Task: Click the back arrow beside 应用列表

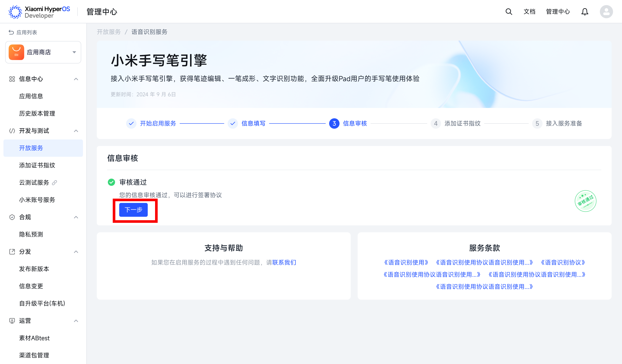Action: (11, 32)
